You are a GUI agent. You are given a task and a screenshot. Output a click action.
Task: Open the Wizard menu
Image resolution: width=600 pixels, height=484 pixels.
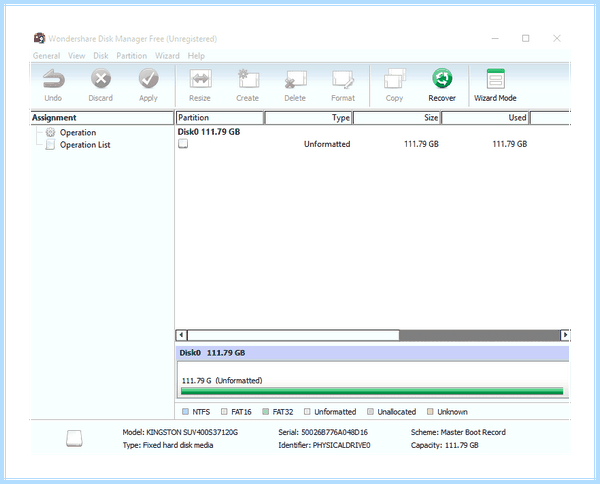[x=167, y=56]
